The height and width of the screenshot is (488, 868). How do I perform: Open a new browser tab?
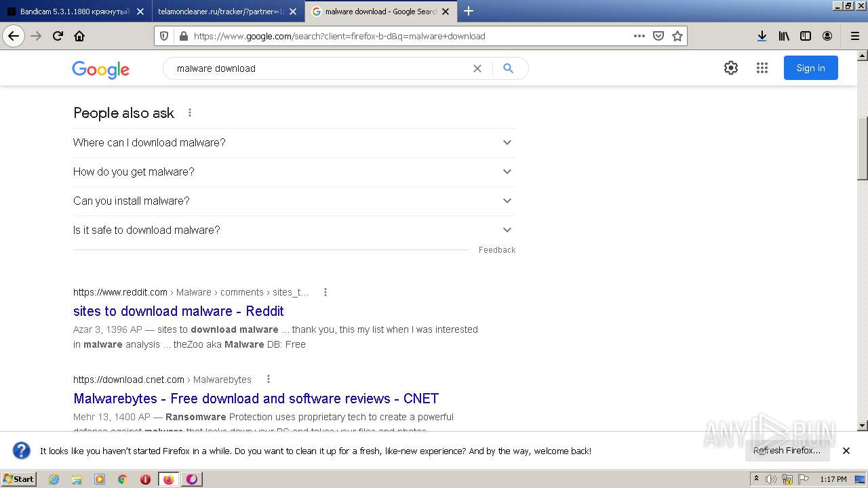[x=469, y=11]
